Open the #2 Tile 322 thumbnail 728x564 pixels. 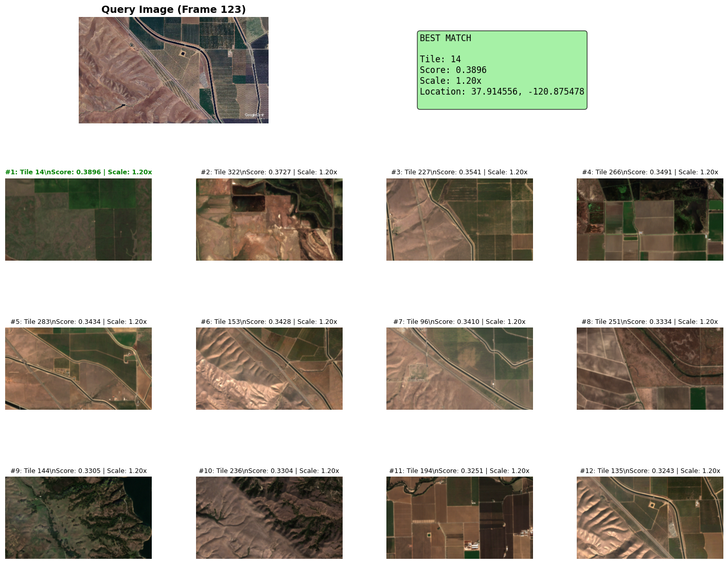tap(269, 220)
